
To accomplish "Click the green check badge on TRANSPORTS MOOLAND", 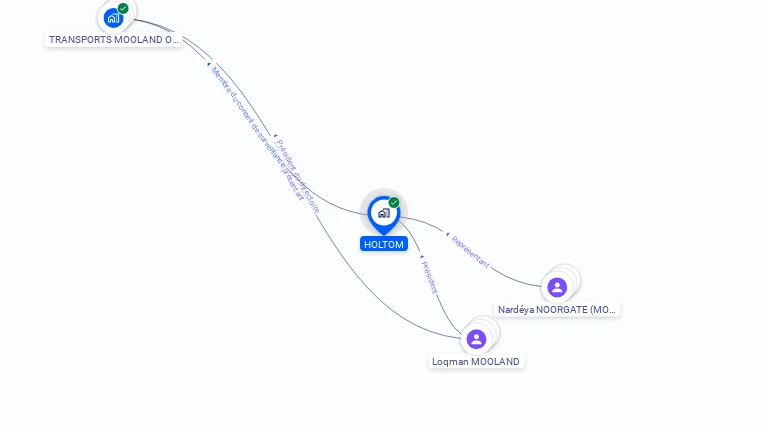I will 123,8.
